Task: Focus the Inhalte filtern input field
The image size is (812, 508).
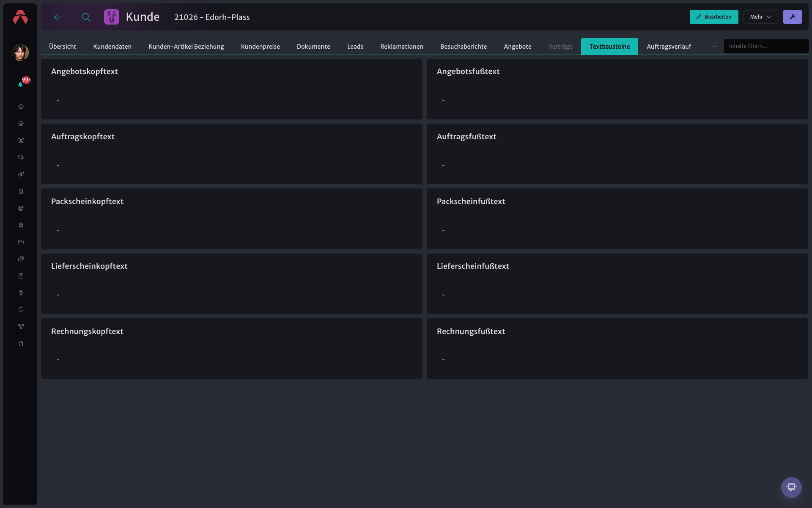Action: tap(766, 46)
